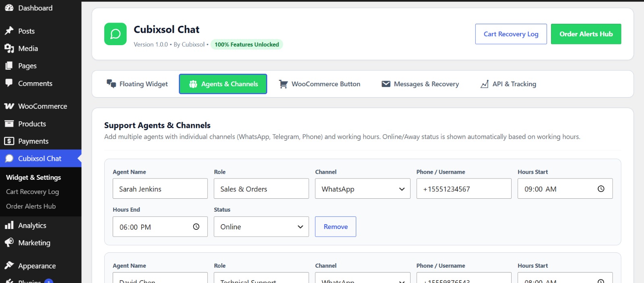Screen dimensions: 644x283
Task: Open time picker clock for Sarah's Hours Start
Action: [x=601, y=189]
